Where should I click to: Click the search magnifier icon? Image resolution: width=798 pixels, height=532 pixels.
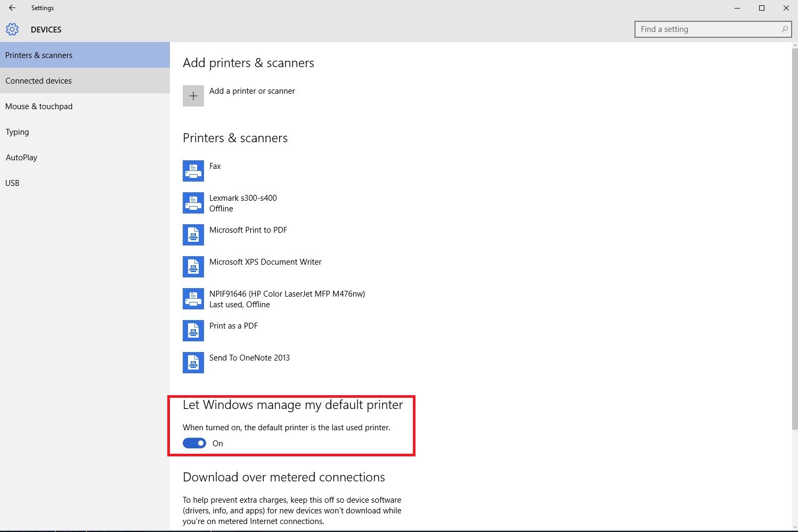pyautogui.click(x=784, y=29)
